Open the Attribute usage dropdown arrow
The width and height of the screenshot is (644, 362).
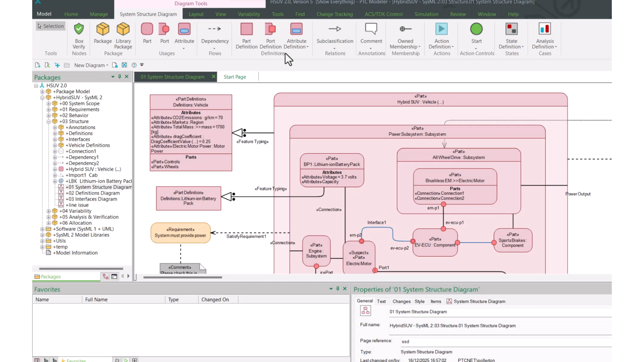[184, 49]
